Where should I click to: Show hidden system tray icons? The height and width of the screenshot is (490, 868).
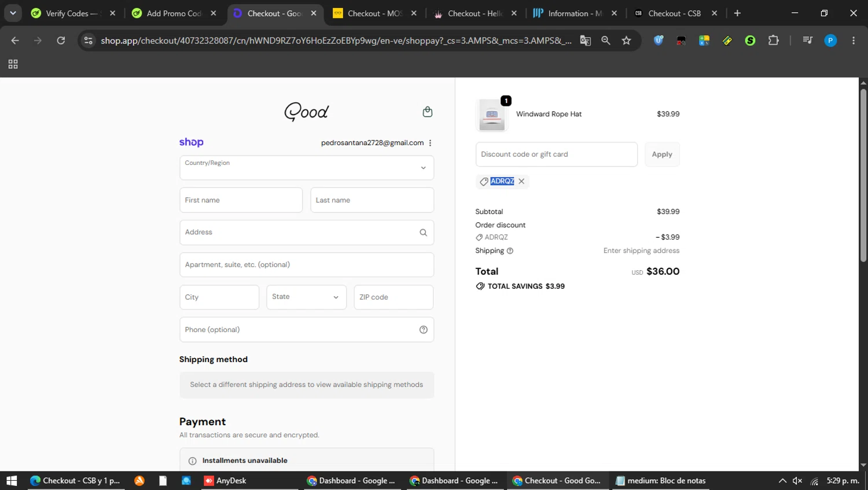pos(782,481)
